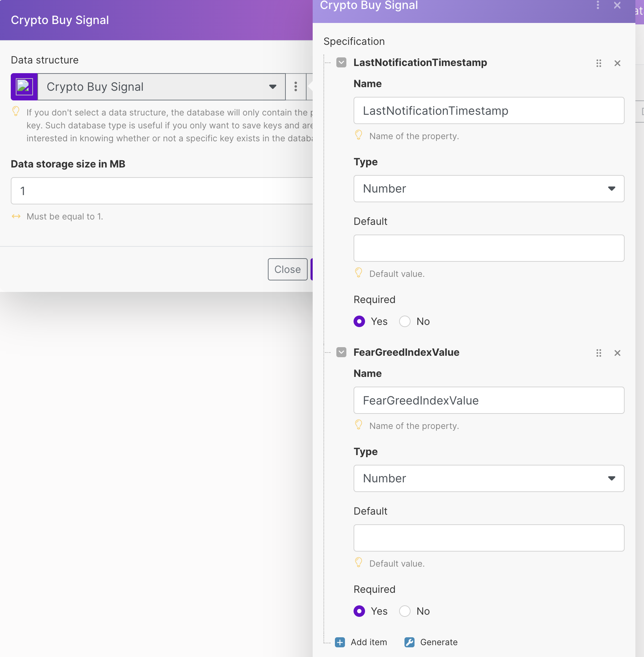644x657 pixels.
Task: Grab the drag handle of FearGreedIndexValue
Action: tap(598, 353)
